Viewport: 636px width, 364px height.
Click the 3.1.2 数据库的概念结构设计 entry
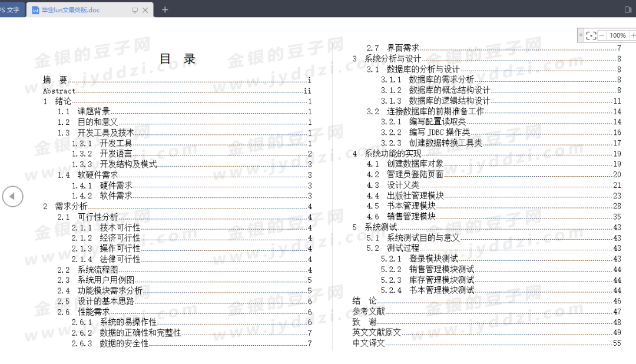click(x=501, y=90)
